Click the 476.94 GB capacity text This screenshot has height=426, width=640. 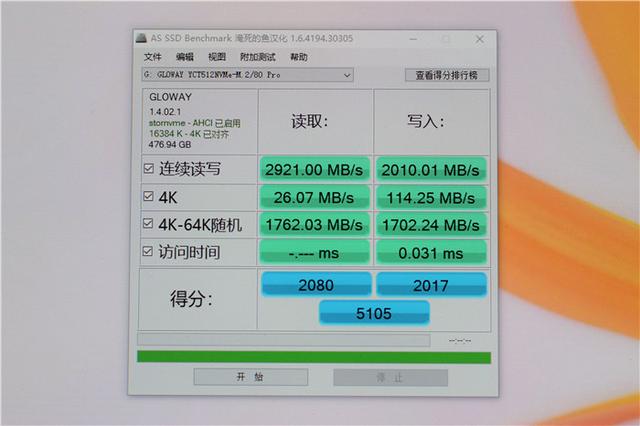pyautogui.click(x=170, y=144)
